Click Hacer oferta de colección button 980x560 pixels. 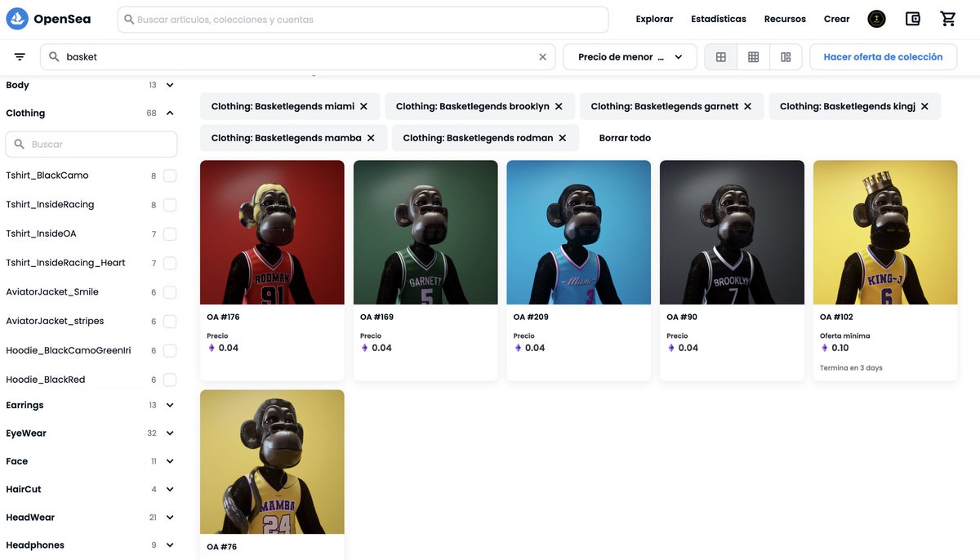883,57
